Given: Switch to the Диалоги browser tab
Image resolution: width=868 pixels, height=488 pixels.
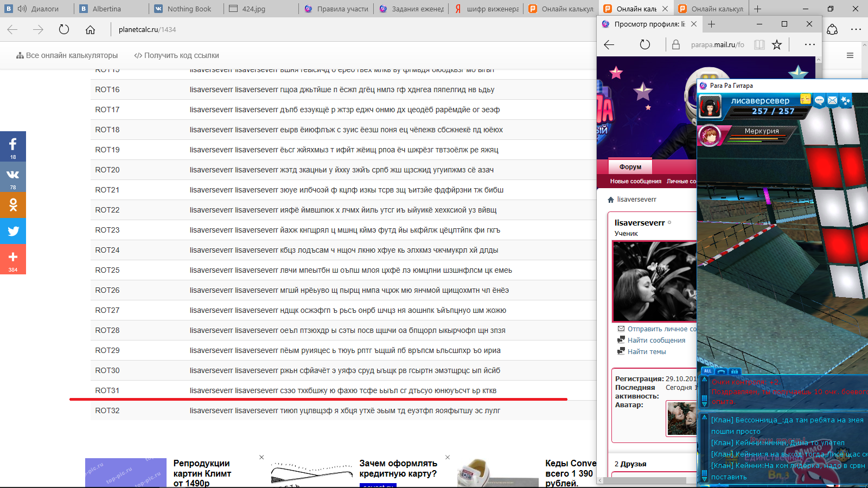Looking at the screenshot, I should click(x=37, y=9).
